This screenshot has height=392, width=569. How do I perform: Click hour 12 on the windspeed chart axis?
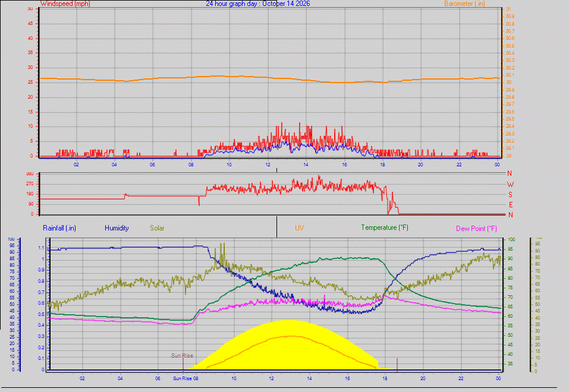point(268,165)
